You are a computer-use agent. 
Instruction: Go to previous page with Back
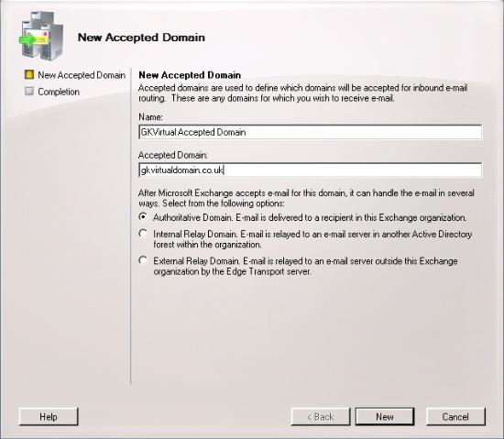321,417
